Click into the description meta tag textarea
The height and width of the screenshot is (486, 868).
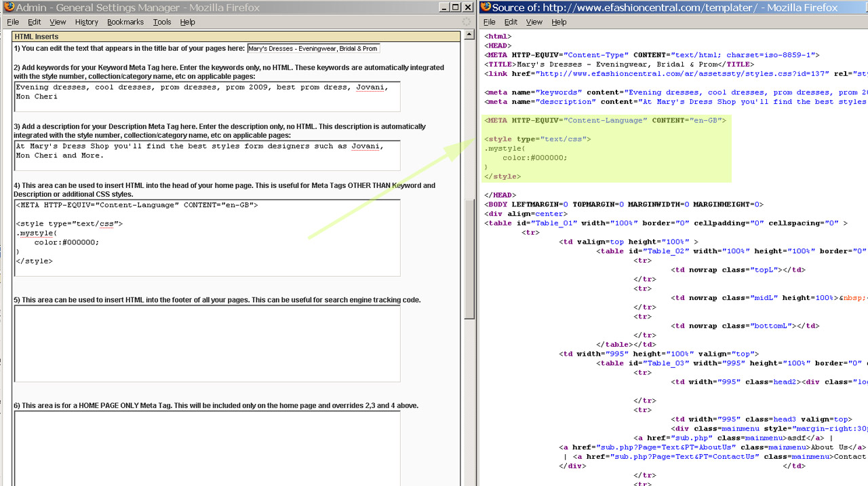tap(207, 155)
